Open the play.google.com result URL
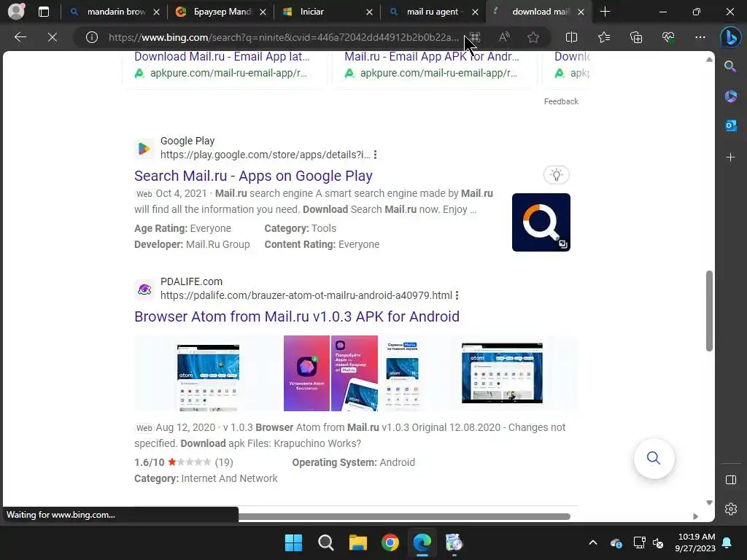747x560 pixels. [265, 155]
